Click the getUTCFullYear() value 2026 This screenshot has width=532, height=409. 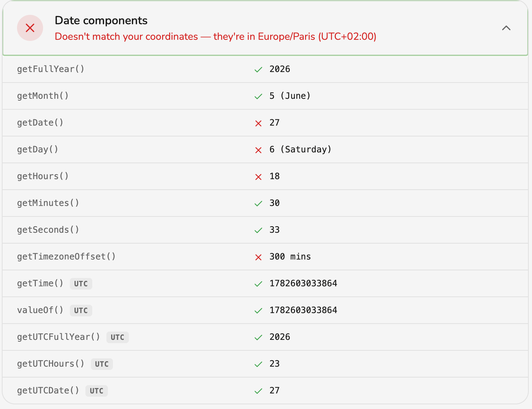(x=280, y=337)
